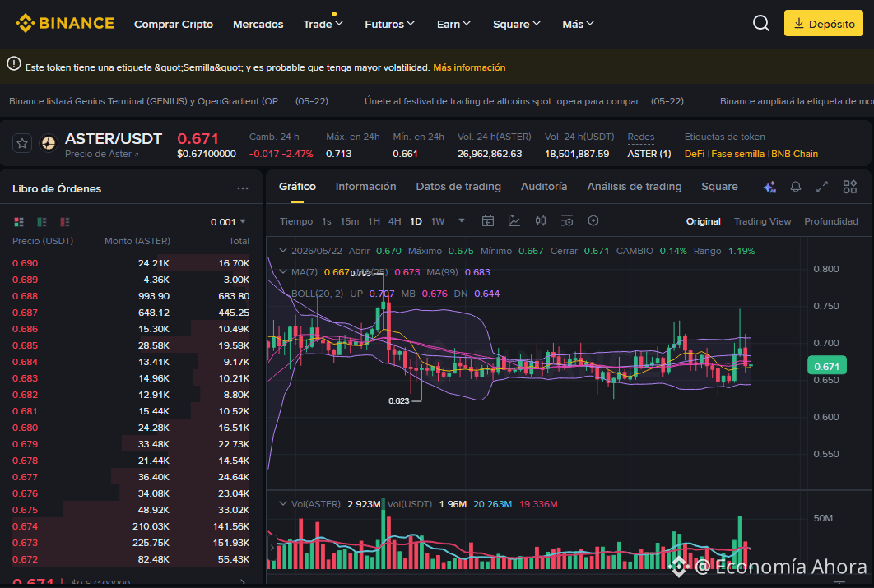Viewport: 874px width, 588px height.
Task: Open chart indicator settings icon
Action: pos(567,221)
